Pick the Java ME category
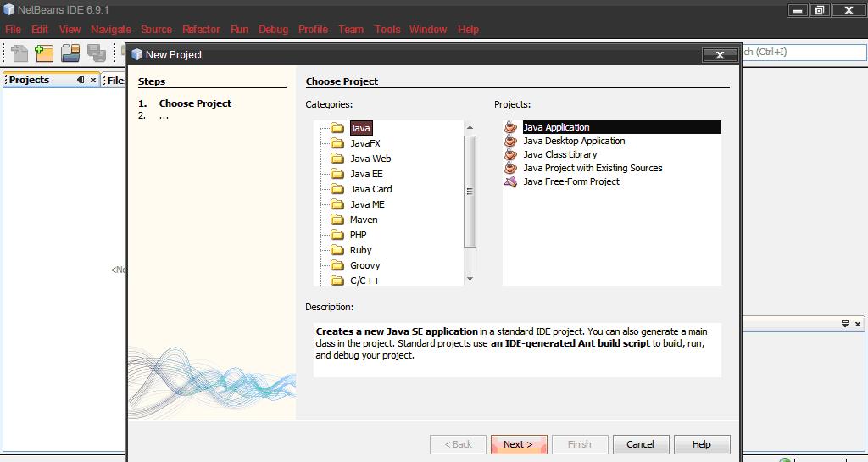This screenshot has width=868, height=462. [x=367, y=204]
